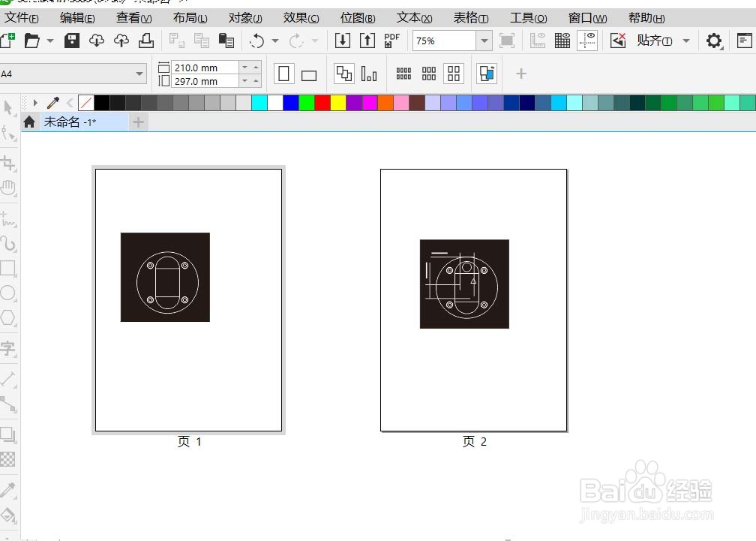Screen dimensions: 756x541
Task: Go to the Home welcome tab icon
Action: [x=29, y=122]
